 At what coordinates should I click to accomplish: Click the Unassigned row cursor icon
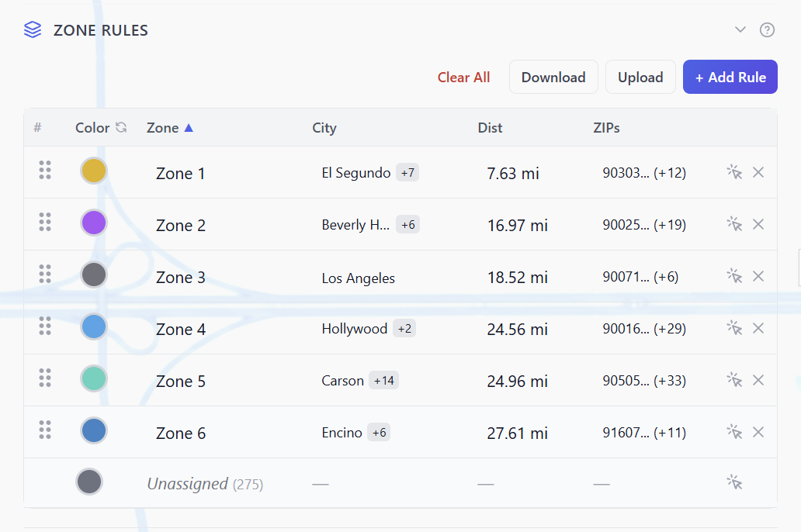[734, 482]
